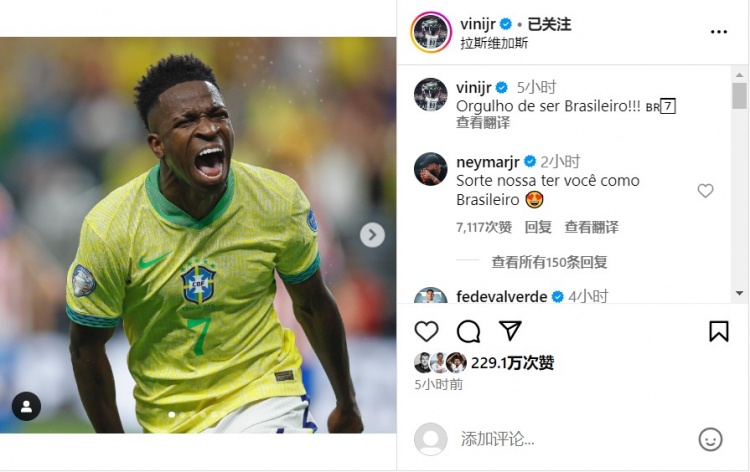Open emoji picker in comment box
Screen dimensions: 750x472
click(x=710, y=439)
